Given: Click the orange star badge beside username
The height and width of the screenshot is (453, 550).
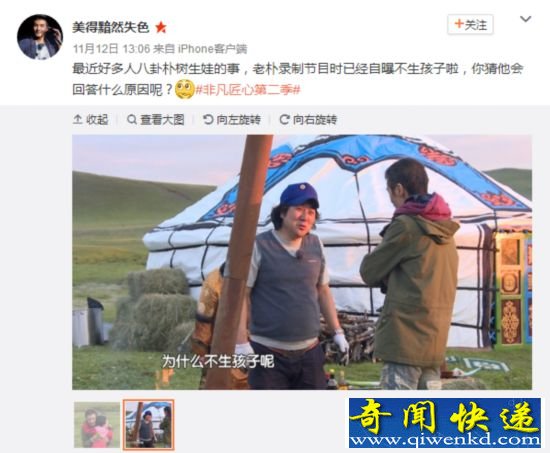Looking at the screenshot, I should (x=161, y=27).
